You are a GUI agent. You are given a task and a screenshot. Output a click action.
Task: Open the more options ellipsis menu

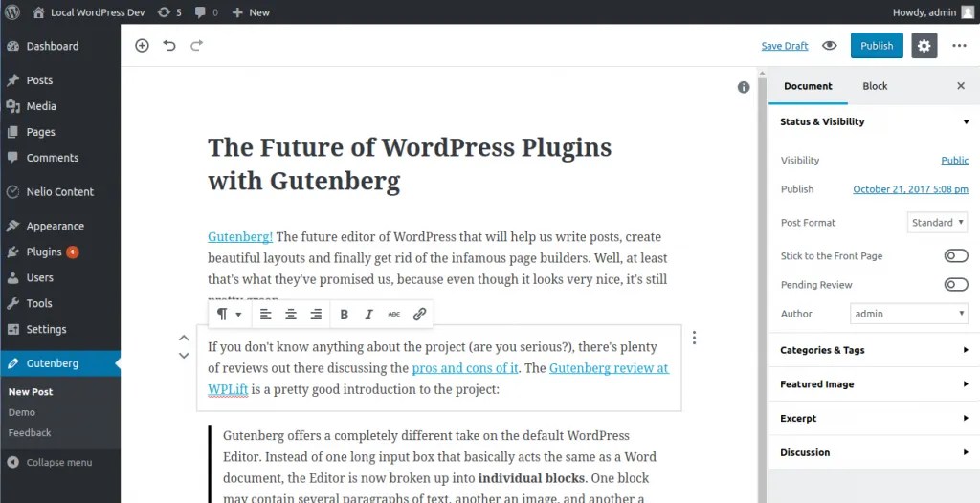959,46
